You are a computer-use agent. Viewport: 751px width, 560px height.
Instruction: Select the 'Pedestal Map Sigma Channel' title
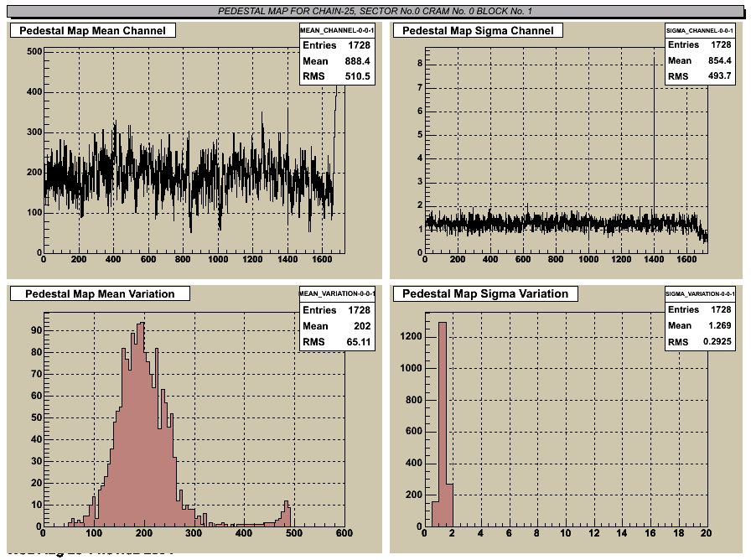[478, 31]
